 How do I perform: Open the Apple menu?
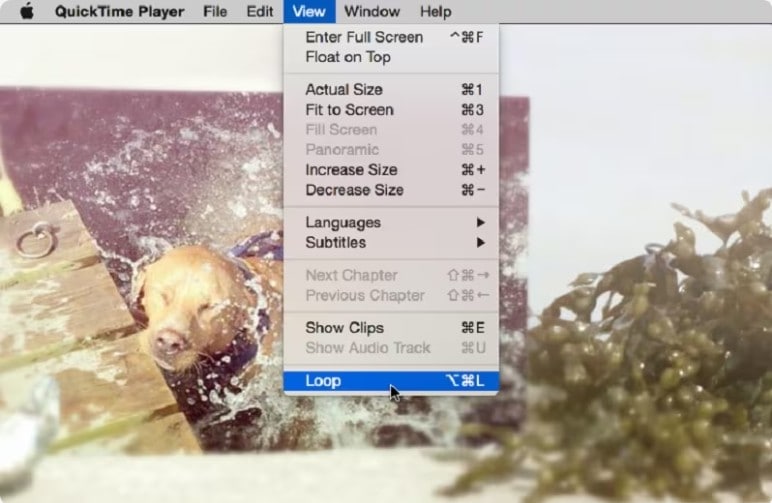[27, 11]
